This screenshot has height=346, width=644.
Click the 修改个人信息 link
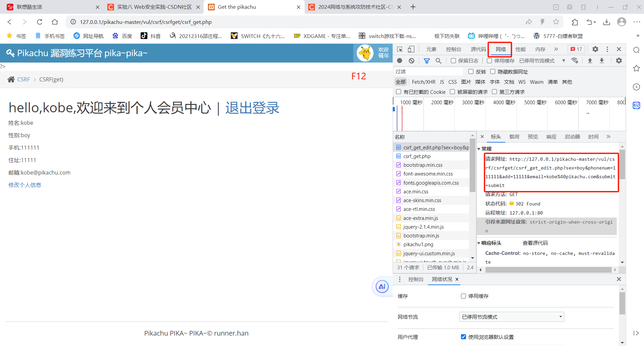tap(25, 185)
